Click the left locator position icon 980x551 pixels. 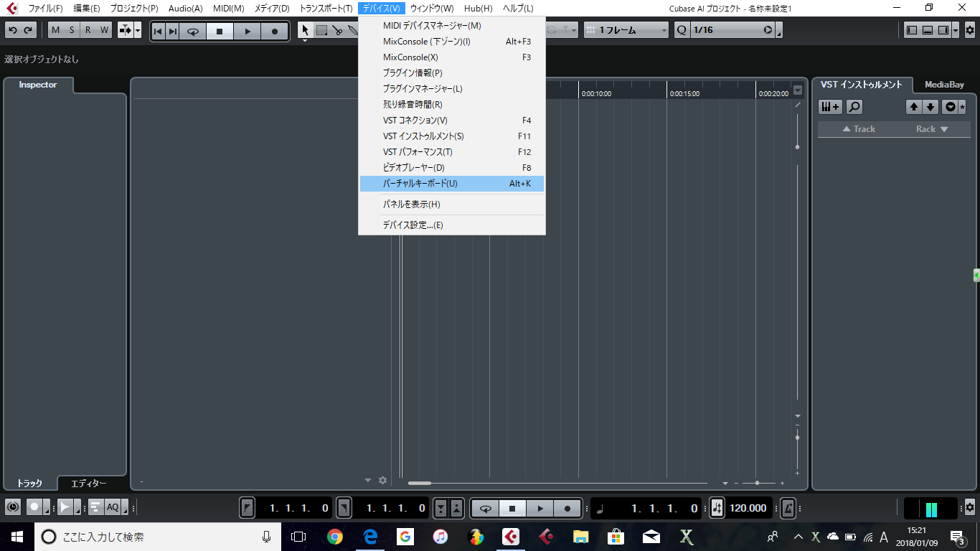coord(248,508)
